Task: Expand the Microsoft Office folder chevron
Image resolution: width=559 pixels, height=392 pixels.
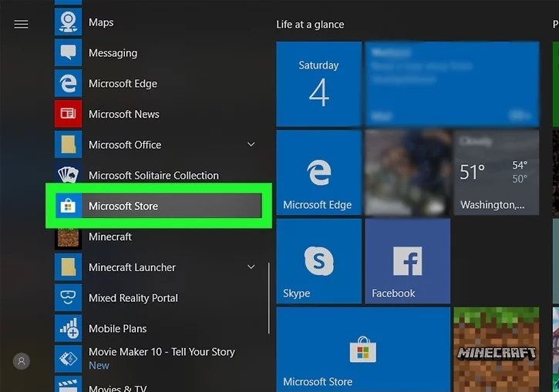Action: [x=251, y=145]
